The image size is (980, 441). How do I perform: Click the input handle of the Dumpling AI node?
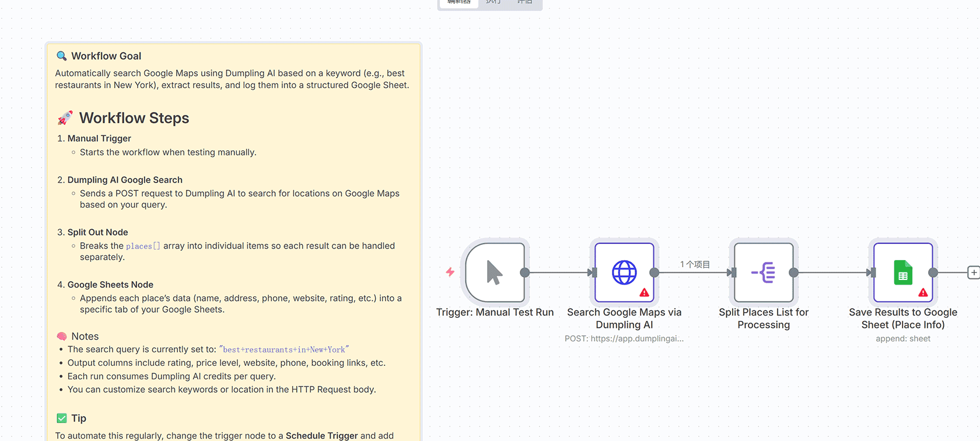click(594, 272)
